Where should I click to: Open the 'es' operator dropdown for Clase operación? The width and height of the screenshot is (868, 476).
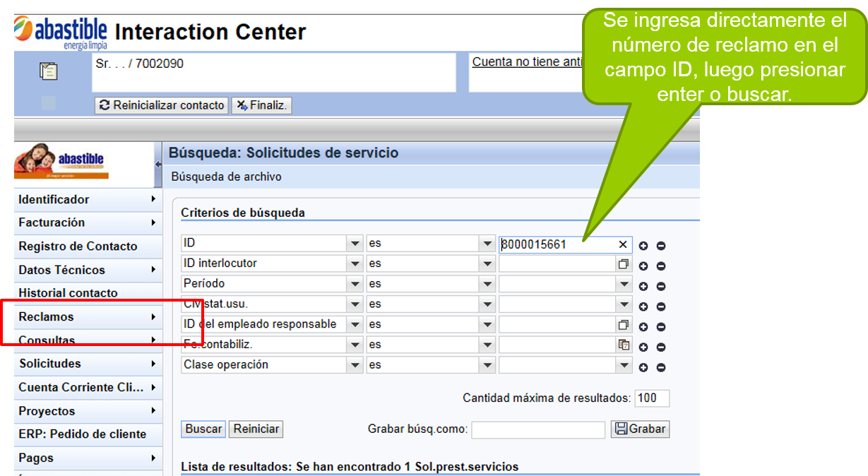point(487,365)
